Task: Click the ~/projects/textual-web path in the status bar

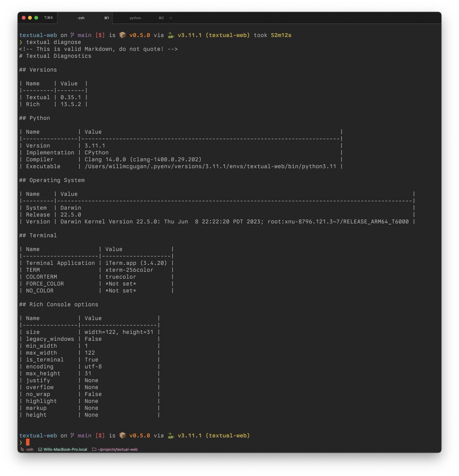Action: click(x=117, y=449)
